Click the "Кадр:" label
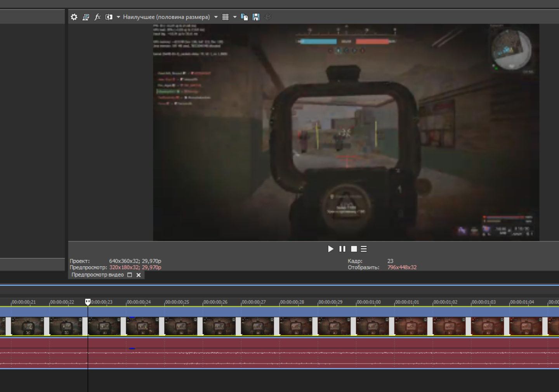The image size is (559, 392). coord(355,261)
